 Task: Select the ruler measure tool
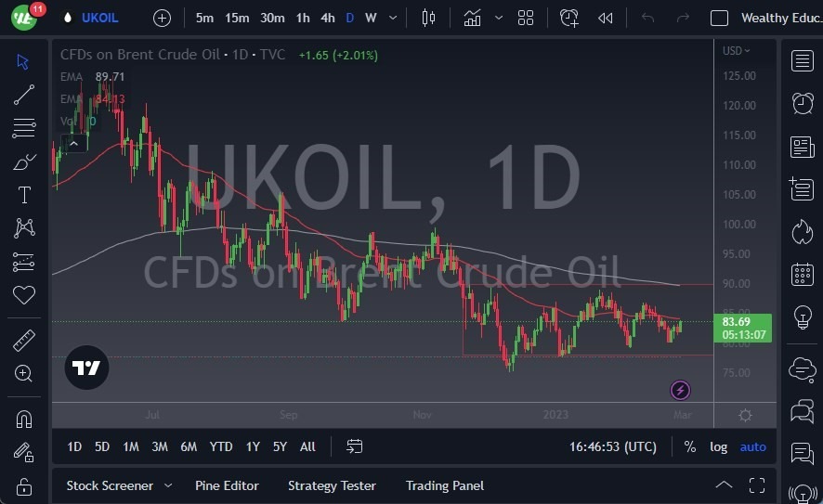(x=23, y=341)
